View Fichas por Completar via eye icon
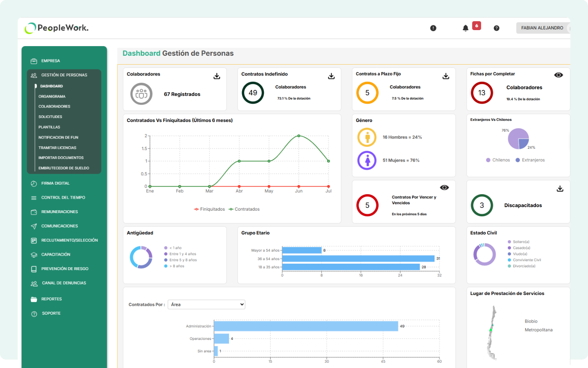Viewport: 588px width, 368px height. pyautogui.click(x=558, y=75)
